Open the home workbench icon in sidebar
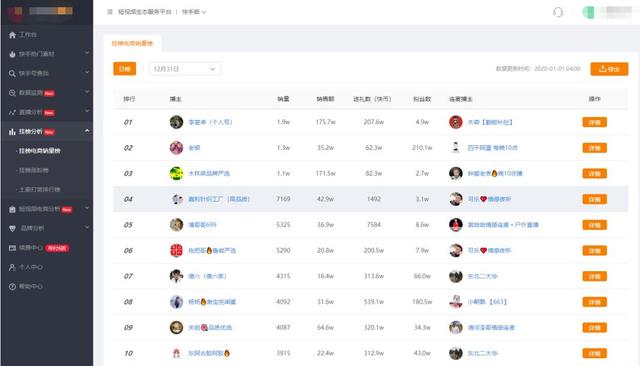 coord(12,35)
